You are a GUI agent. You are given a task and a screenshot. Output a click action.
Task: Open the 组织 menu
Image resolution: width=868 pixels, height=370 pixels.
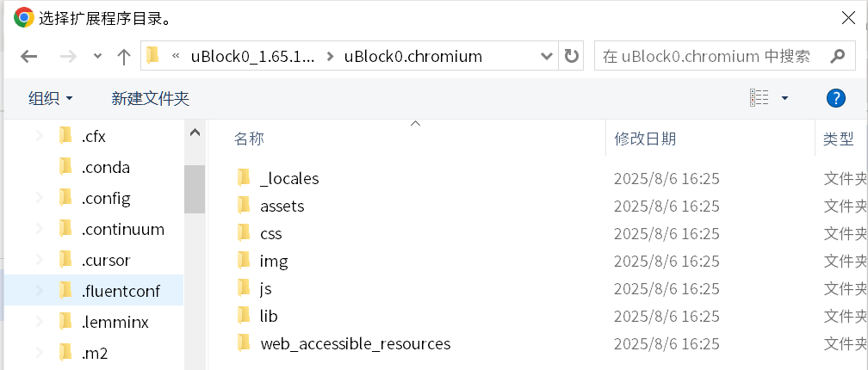(51, 98)
